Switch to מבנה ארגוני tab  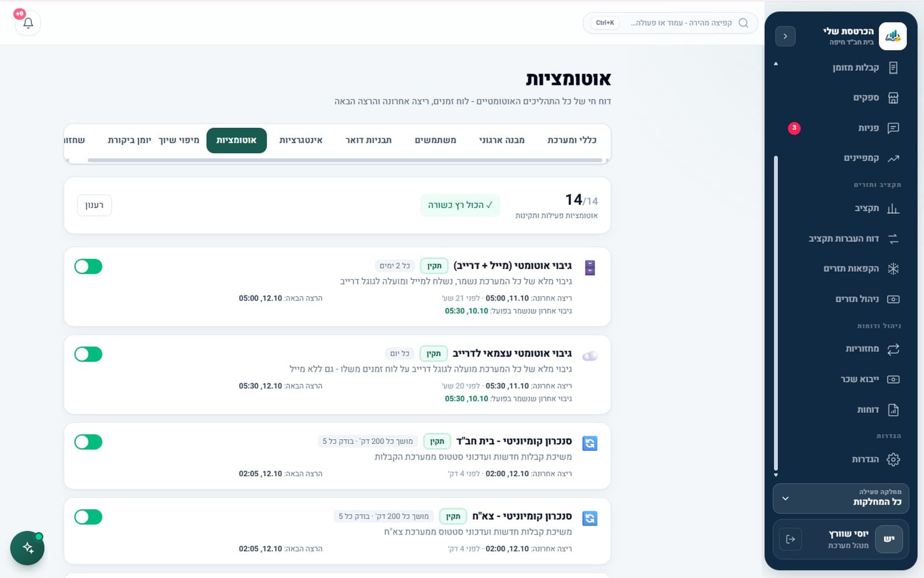(502, 140)
